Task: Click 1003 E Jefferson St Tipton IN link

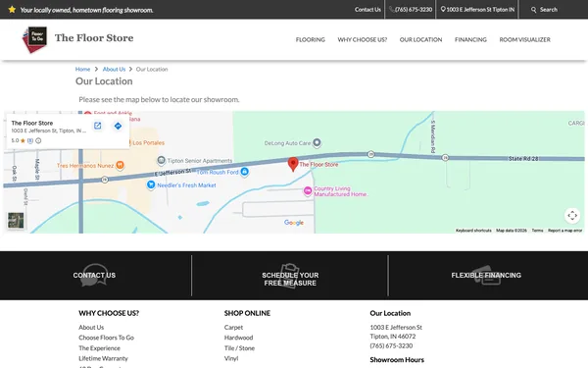Action: [480, 10]
